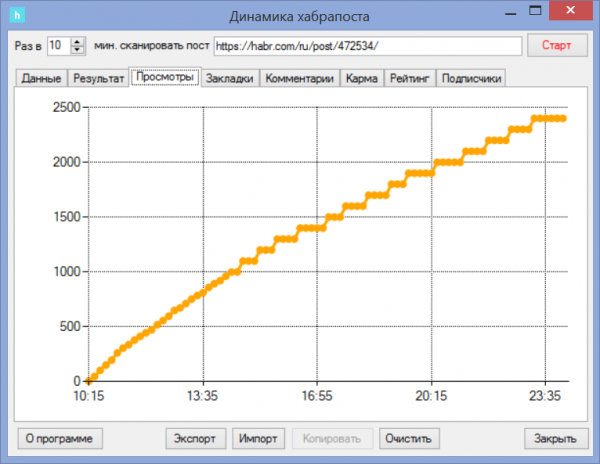Click the habr app icon in title bar

pyautogui.click(x=16, y=15)
